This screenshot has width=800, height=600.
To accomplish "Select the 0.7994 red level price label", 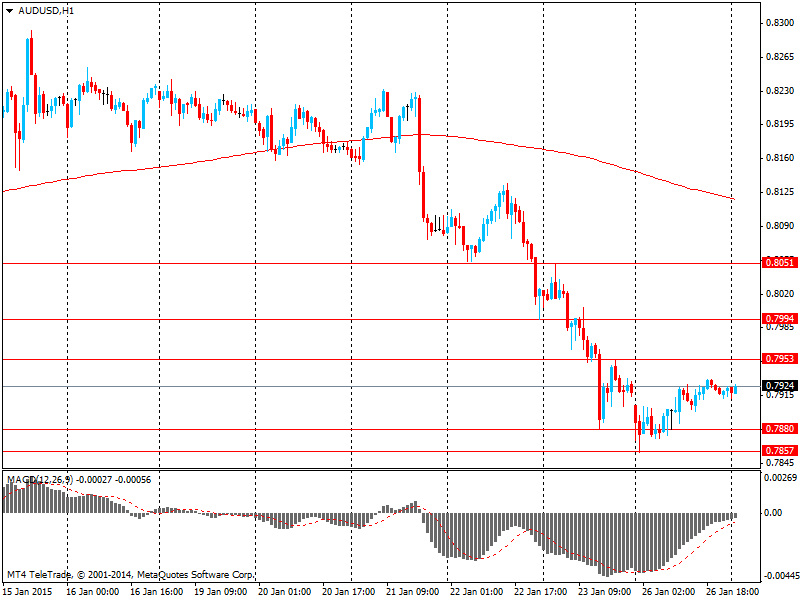I will (x=780, y=319).
